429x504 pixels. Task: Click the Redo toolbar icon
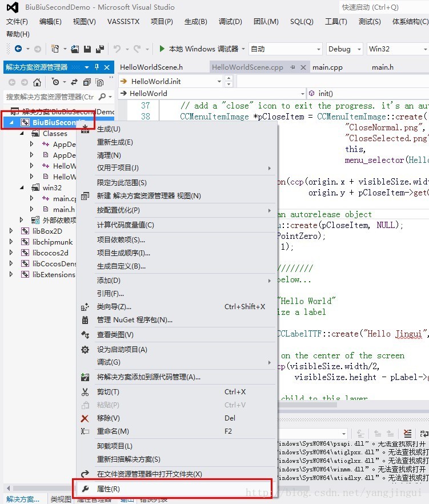pos(137,49)
